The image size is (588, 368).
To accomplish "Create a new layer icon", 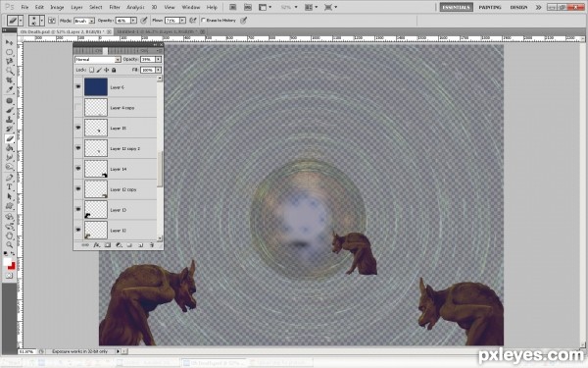I will click(x=140, y=245).
